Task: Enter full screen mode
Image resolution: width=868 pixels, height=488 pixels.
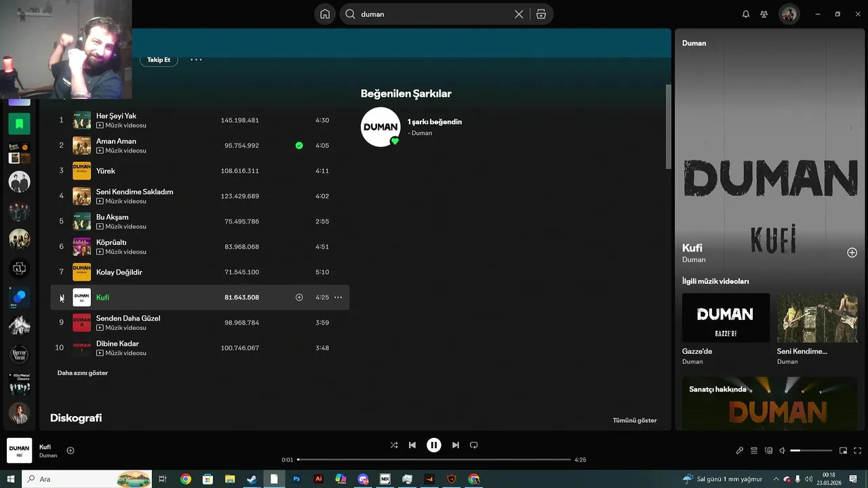Action: (x=858, y=451)
